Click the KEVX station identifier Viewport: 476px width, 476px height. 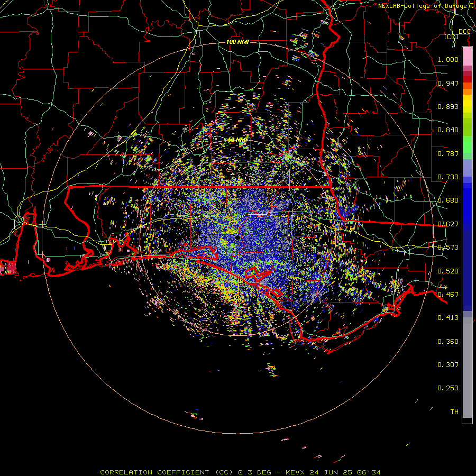(x=295, y=472)
